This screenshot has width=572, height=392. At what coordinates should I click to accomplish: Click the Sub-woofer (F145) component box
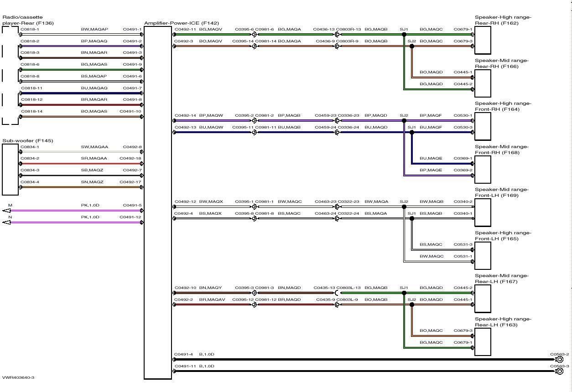click(10, 170)
